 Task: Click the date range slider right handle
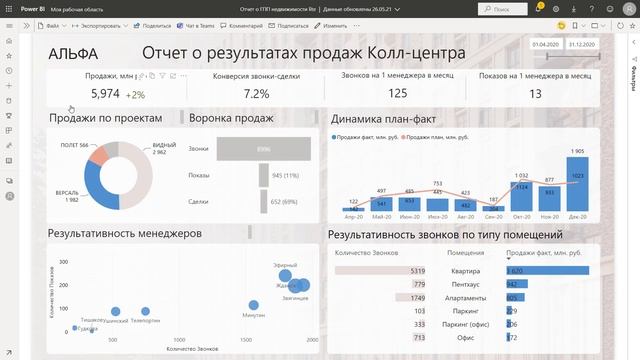pyautogui.click(x=599, y=57)
